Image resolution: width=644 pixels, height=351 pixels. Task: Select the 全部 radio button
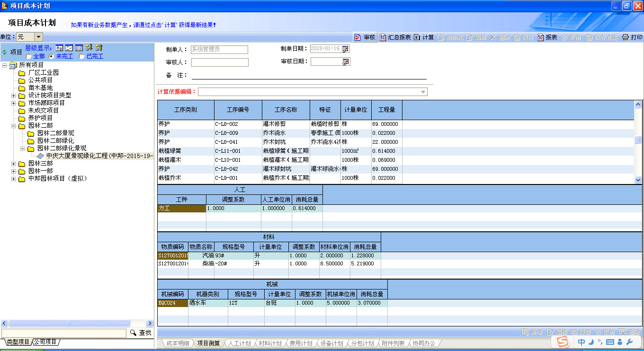[29, 56]
